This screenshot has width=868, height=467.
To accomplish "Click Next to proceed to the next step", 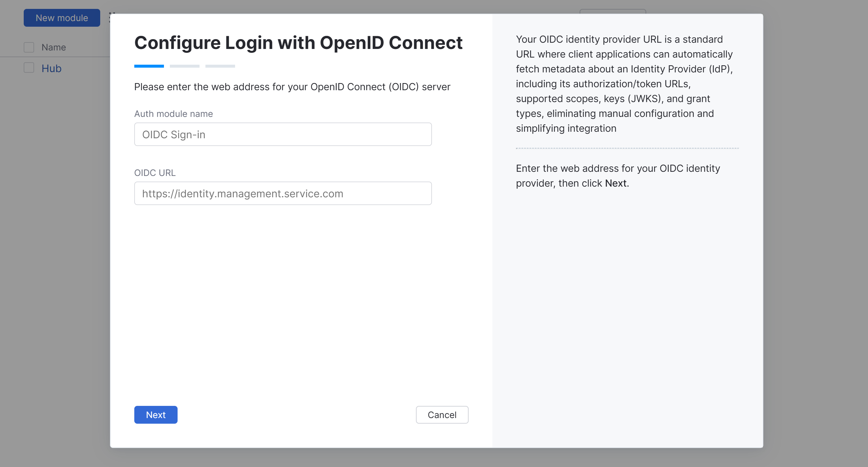I will (x=155, y=414).
